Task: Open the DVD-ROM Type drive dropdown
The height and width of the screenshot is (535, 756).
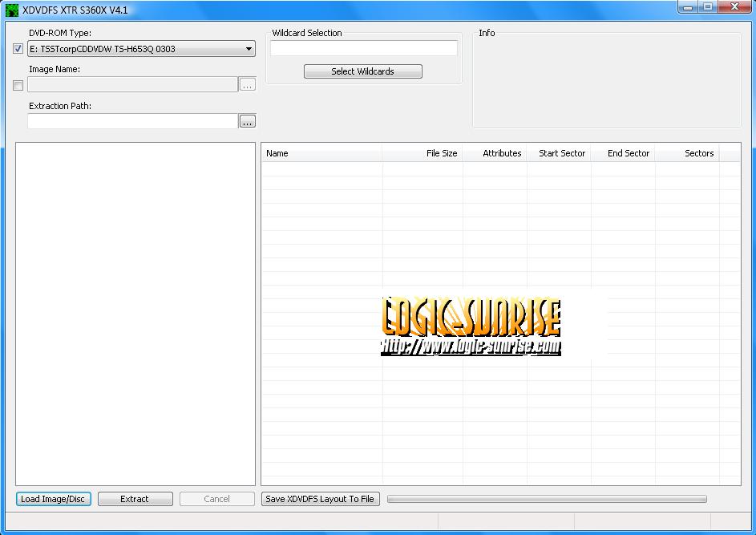Action: tap(141, 49)
